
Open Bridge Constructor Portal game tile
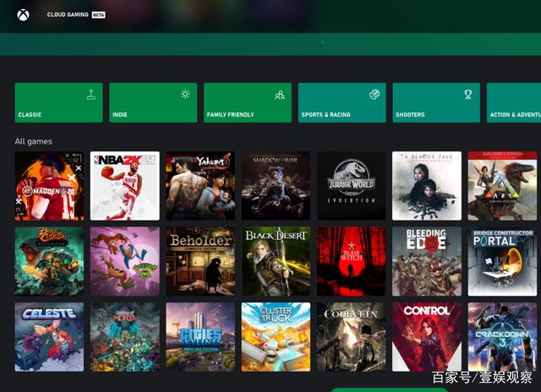(x=502, y=261)
